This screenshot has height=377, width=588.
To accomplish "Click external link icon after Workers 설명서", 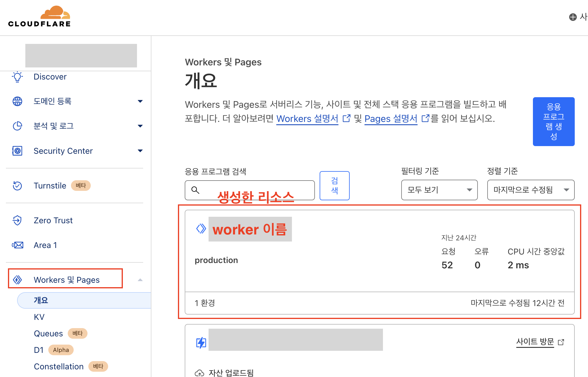I will coord(346,118).
